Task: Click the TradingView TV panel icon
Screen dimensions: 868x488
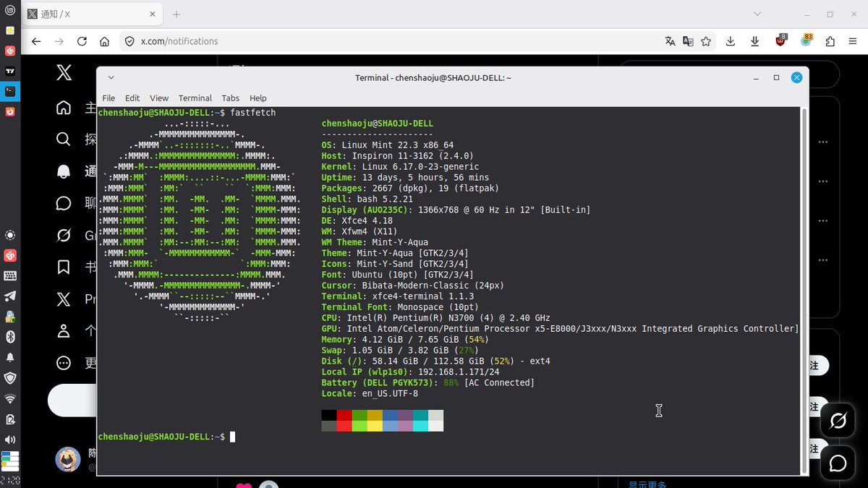Action: 10,71
